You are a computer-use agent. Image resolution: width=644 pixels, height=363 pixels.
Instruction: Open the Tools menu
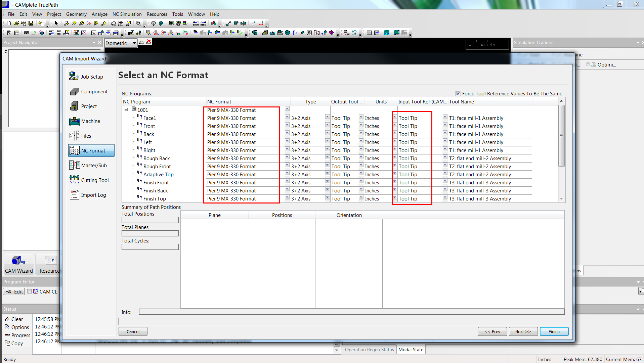pyautogui.click(x=178, y=14)
